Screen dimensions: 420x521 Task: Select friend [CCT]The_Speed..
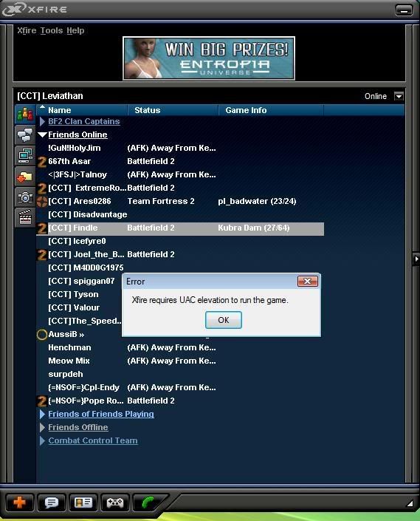(85, 321)
